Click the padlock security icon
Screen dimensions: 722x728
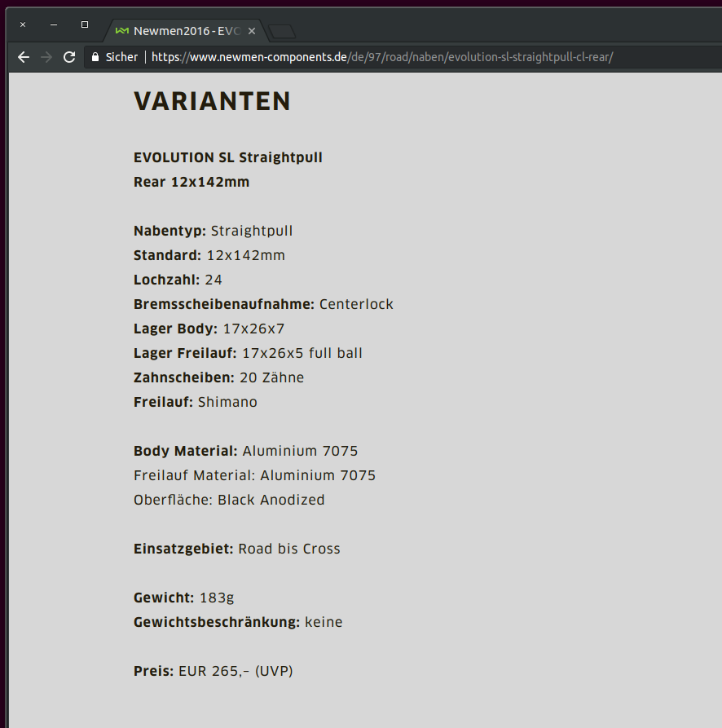pyautogui.click(x=95, y=57)
